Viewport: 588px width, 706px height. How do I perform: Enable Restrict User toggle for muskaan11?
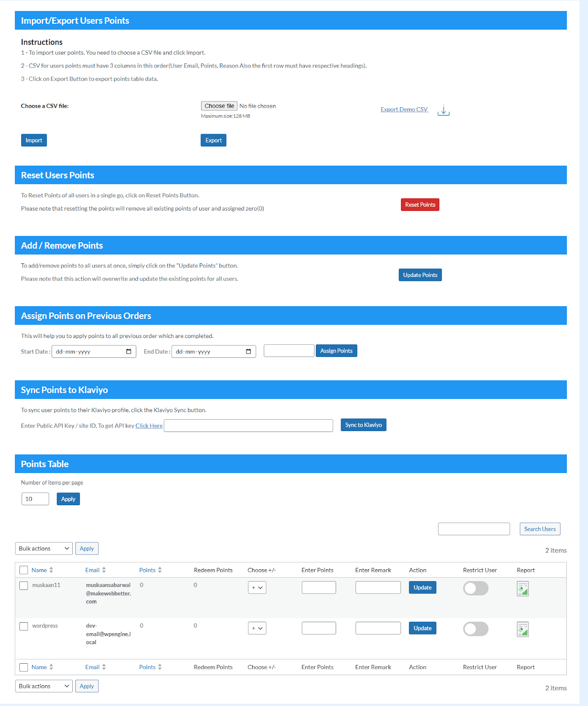pyautogui.click(x=476, y=588)
